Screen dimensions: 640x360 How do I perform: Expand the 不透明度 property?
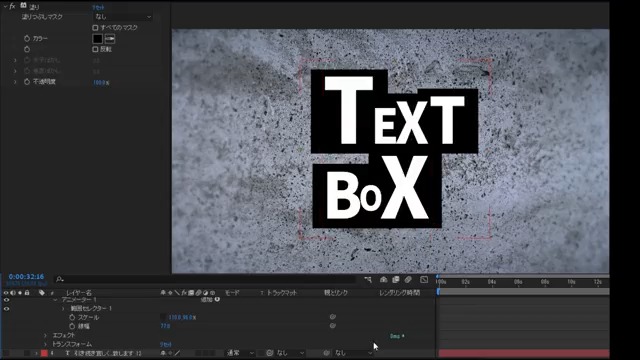click(15, 82)
